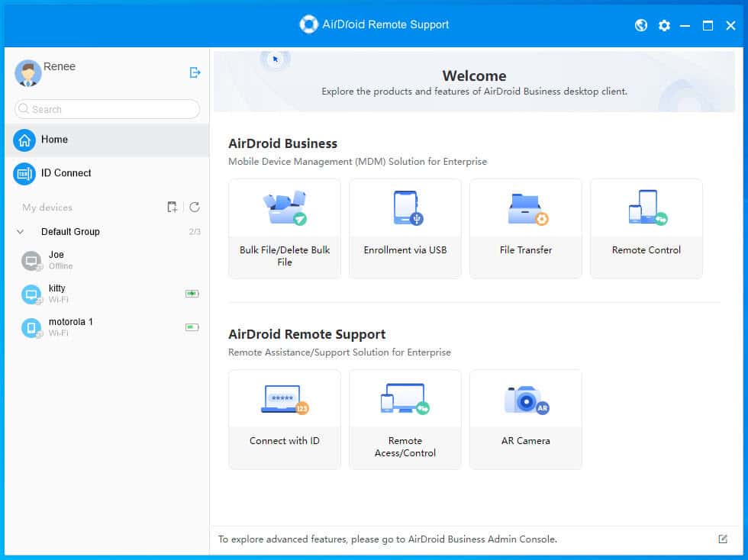Viewport: 748px width, 560px height.
Task: Collapse the Default Group chevron
Action: pyautogui.click(x=20, y=232)
